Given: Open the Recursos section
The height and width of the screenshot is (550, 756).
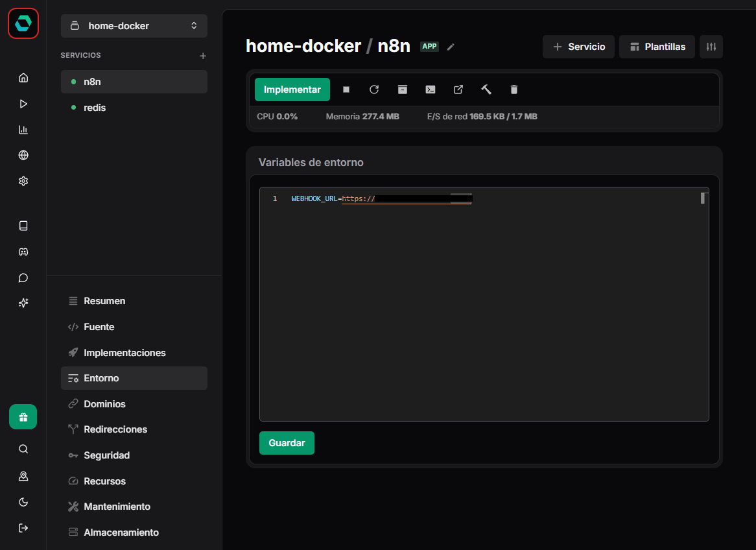Looking at the screenshot, I should coord(134,481).
